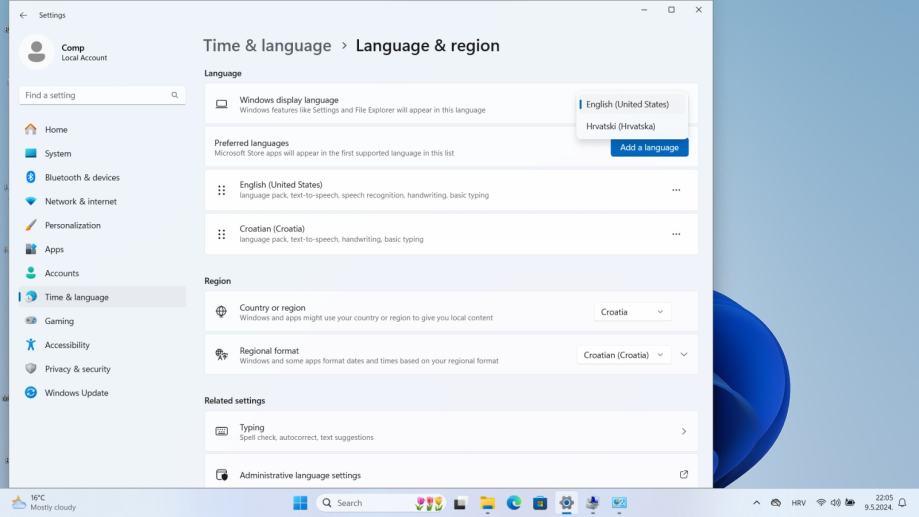Open File Explorer from the taskbar
This screenshot has height=517, width=919.
point(487,503)
